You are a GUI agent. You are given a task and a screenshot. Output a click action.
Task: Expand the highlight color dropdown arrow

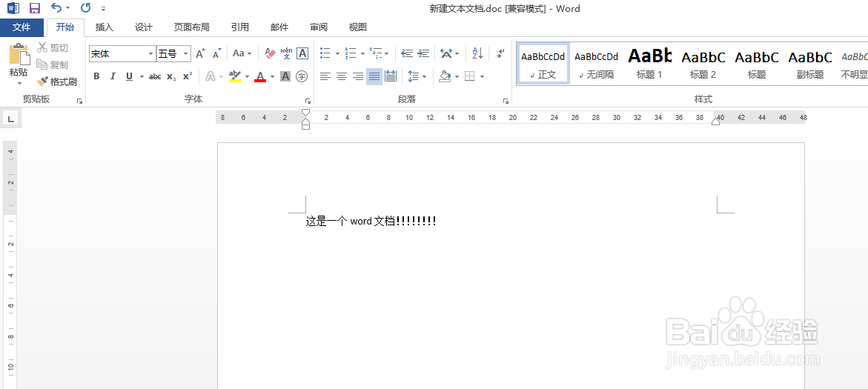[x=248, y=76]
